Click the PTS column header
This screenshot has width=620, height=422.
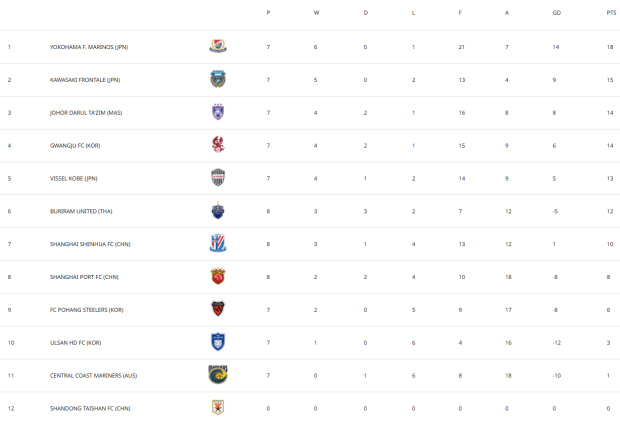[x=611, y=13]
